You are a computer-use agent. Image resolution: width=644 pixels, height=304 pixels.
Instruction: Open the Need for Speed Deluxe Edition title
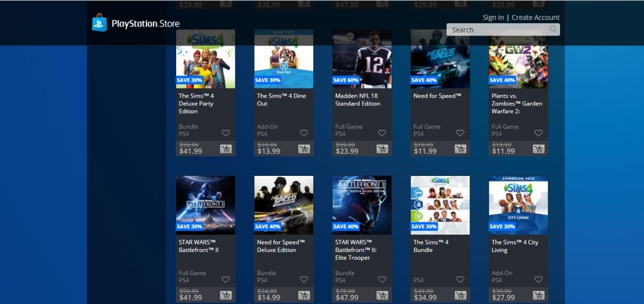[x=281, y=246]
